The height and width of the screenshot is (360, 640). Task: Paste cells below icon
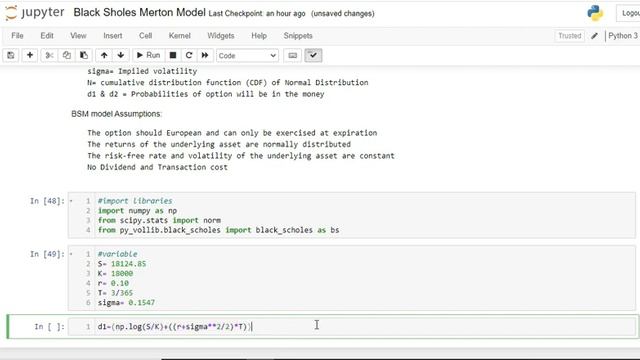pyautogui.click(x=84, y=55)
